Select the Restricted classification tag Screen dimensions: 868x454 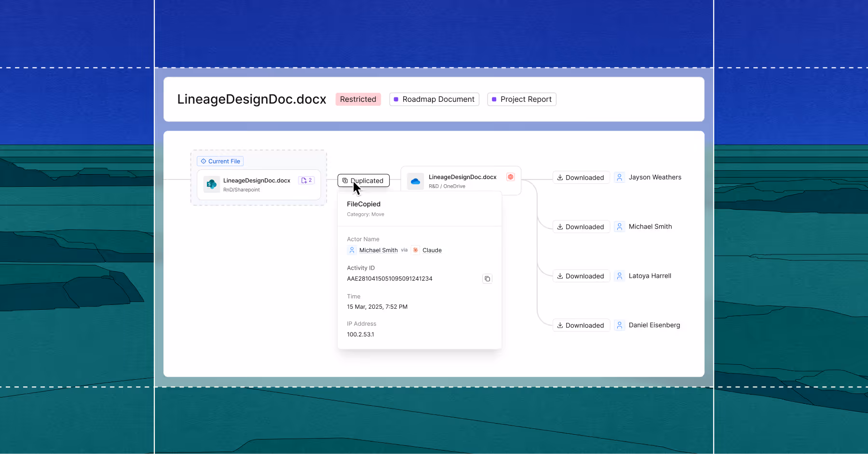point(358,99)
